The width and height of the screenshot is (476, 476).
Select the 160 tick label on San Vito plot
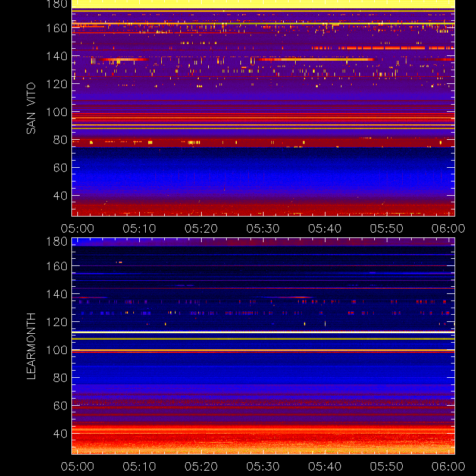57,28
